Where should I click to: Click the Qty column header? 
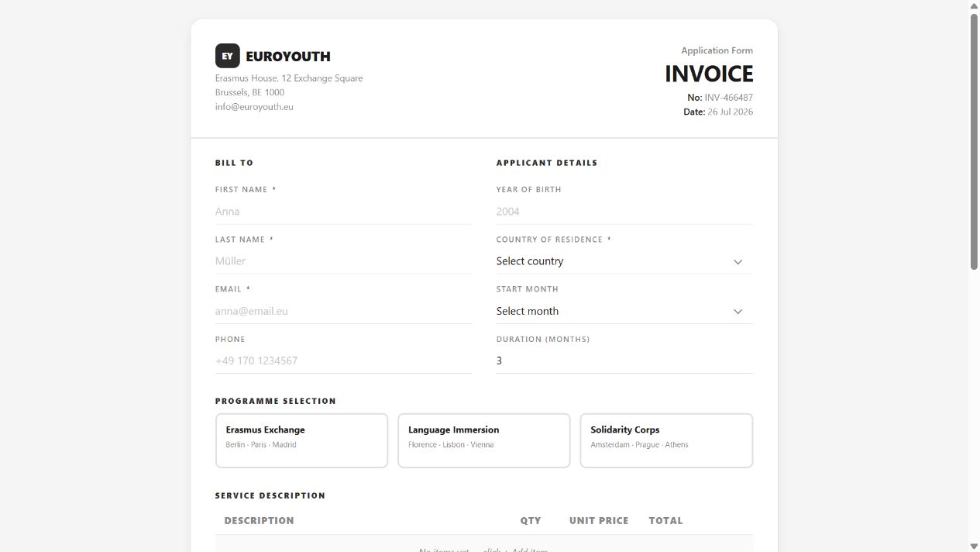531,520
